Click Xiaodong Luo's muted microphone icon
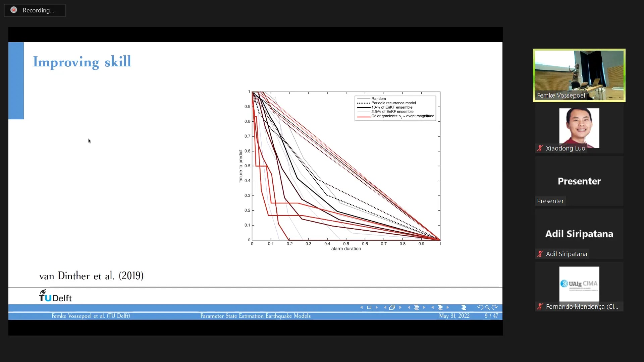 pyautogui.click(x=540, y=148)
